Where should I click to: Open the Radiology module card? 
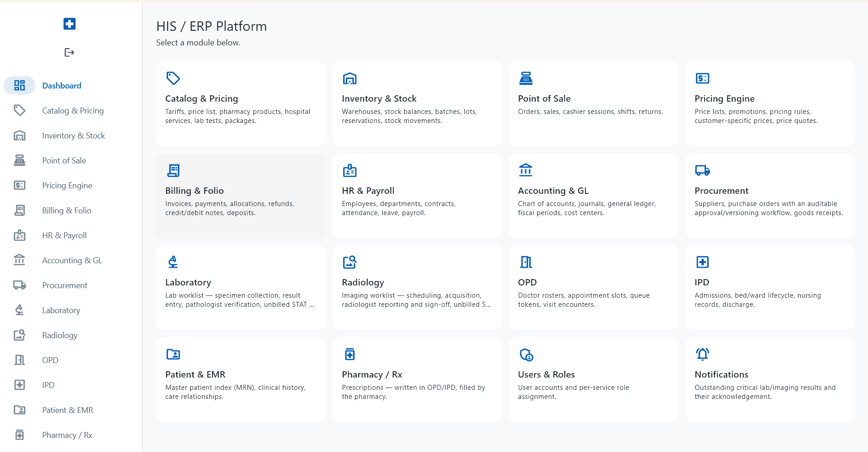[x=417, y=287]
